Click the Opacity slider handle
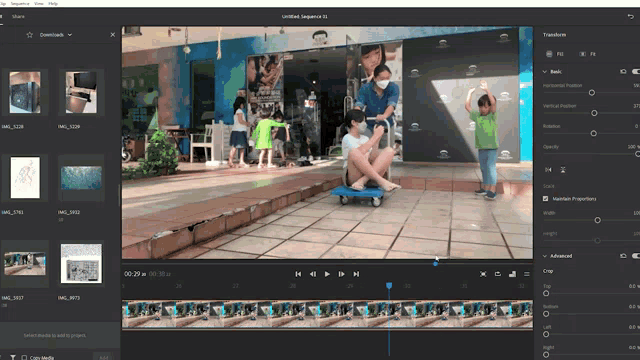This screenshot has height=360, width=640. (638, 154)
